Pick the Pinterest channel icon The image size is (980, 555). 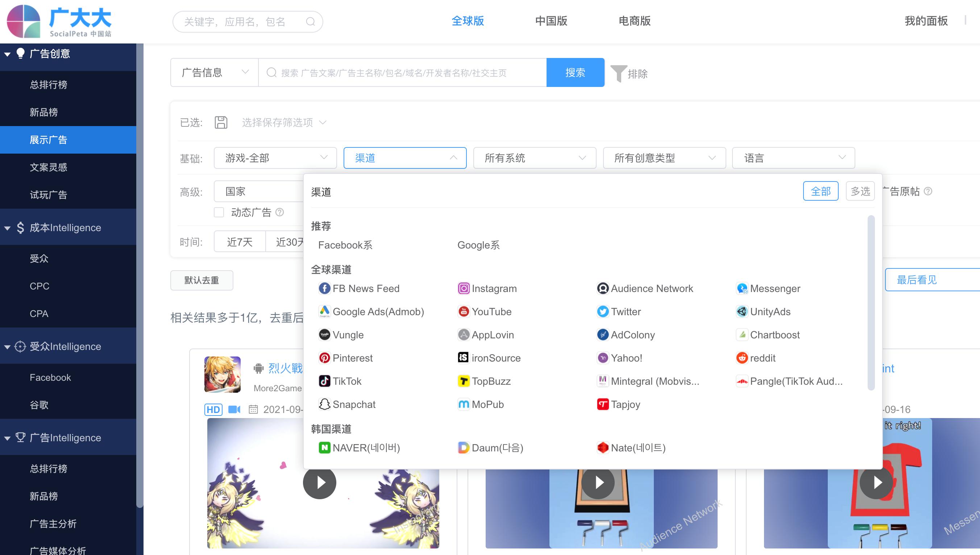324,358
